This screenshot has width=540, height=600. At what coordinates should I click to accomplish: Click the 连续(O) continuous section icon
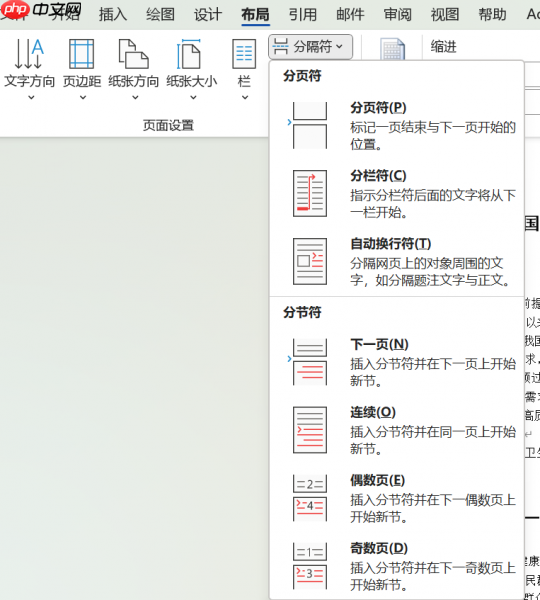310,430
